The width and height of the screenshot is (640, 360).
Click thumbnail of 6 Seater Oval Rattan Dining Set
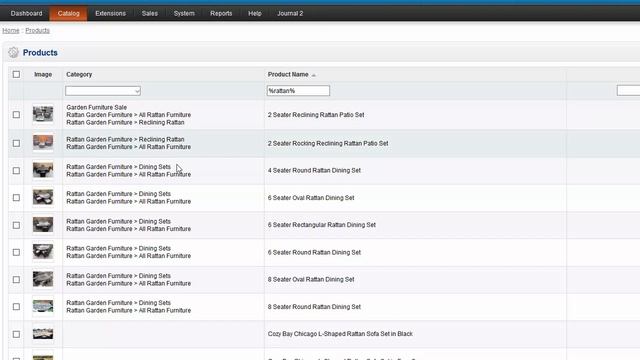click(x=43, y=198)
